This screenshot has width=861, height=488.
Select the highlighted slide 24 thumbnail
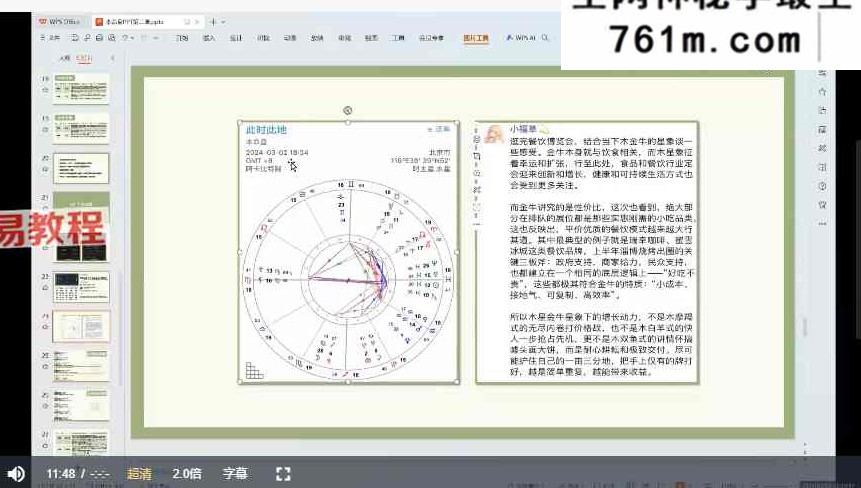click(81, 327)
